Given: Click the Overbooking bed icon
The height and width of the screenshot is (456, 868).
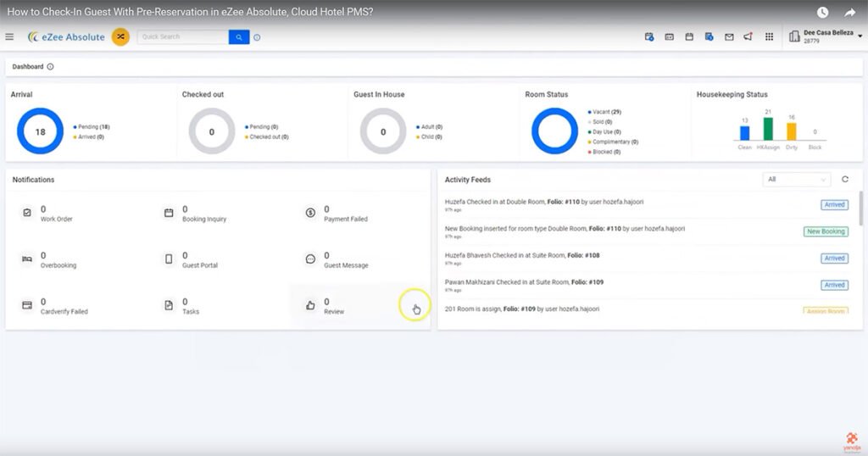Looking at the screenshot, I should click(x=26, y=259).
